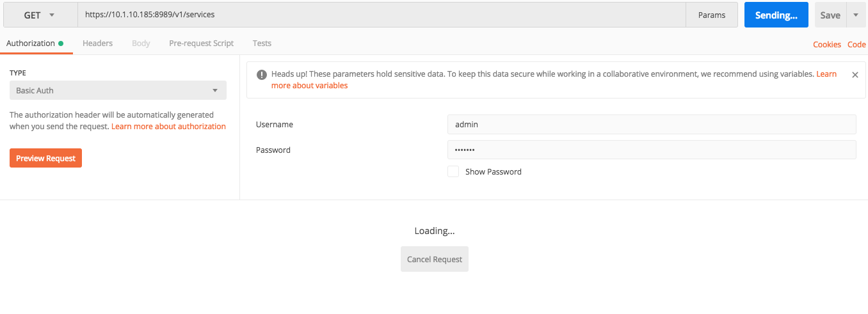Expand the Basic Auth type dropdown

coord(118,90)
